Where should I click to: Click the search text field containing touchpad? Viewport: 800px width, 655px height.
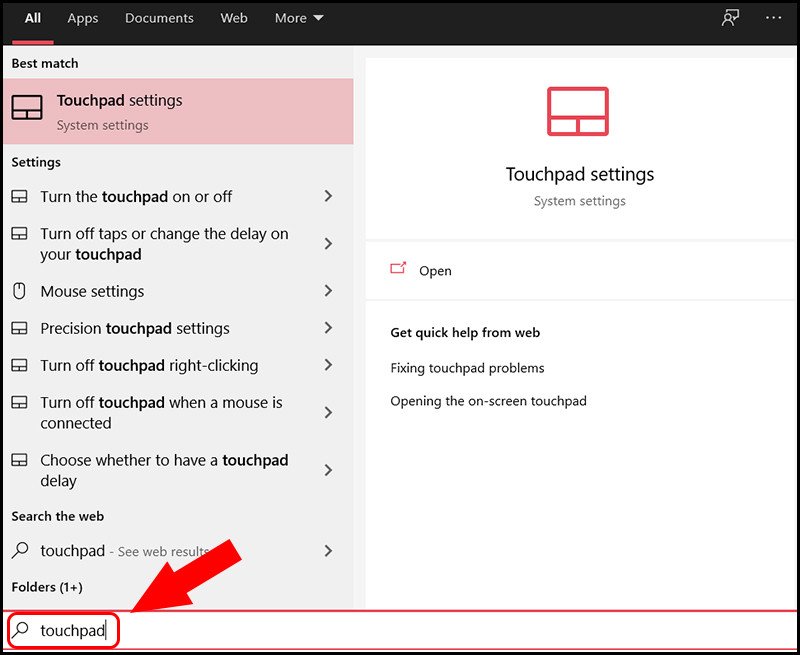coord(400,631)
